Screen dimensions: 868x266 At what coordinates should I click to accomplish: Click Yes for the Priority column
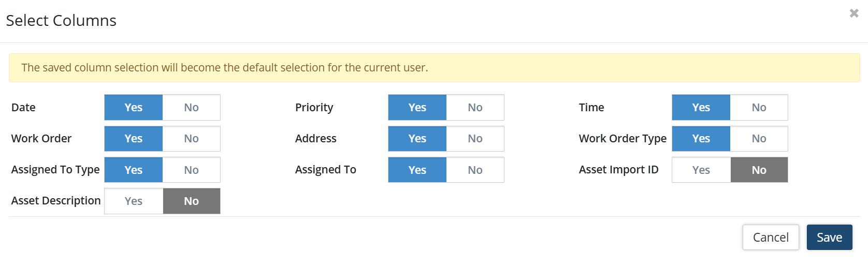pyautogui.click(x=417, y=108)
